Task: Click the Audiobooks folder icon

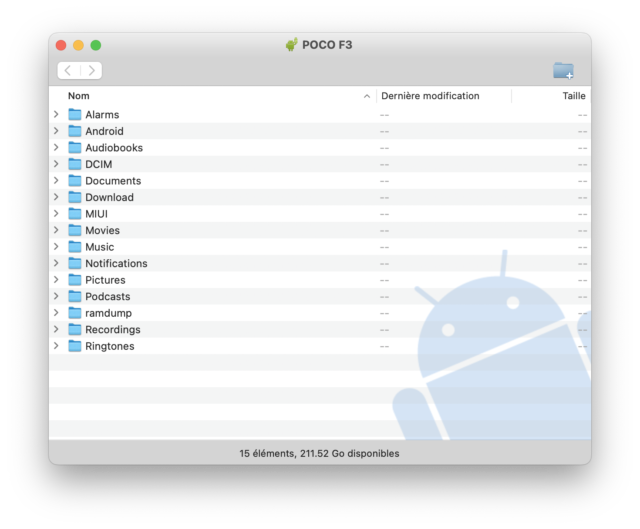Action: (75, 147)
